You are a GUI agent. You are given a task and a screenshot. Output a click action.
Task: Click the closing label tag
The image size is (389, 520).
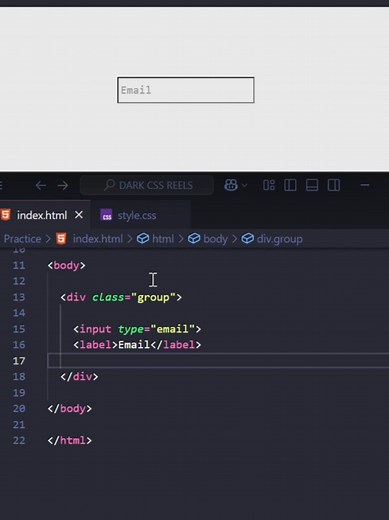(176, 345)
